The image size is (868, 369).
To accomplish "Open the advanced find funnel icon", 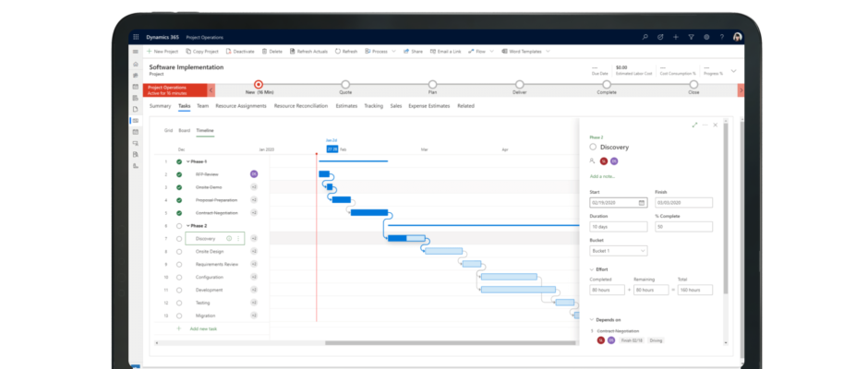I will (691, 37).
